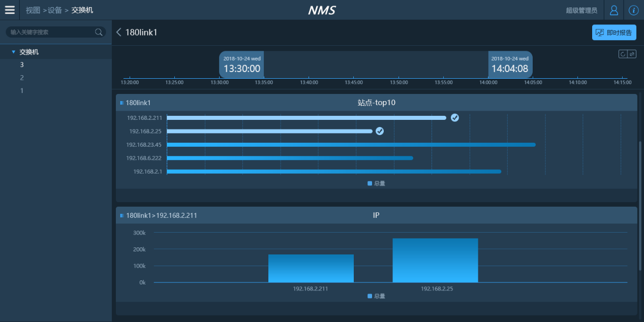
Task: Click the 站点-top10 panel header icon
Action: 122,103
